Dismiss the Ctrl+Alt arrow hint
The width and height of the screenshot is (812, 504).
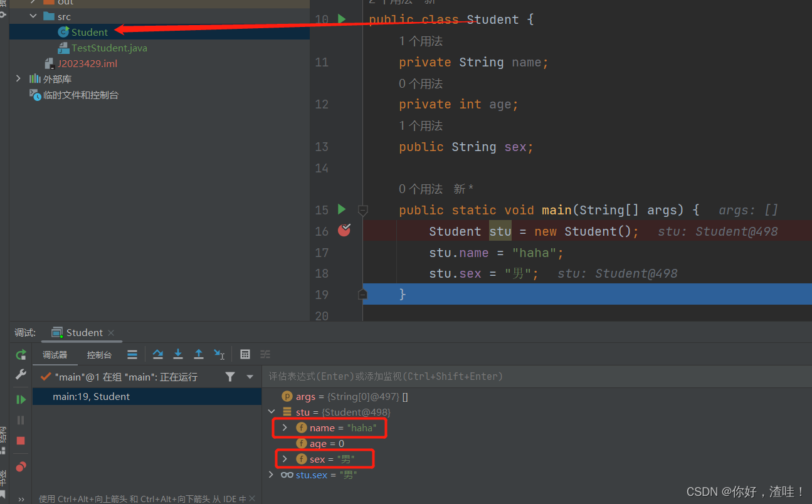point(252,498)
